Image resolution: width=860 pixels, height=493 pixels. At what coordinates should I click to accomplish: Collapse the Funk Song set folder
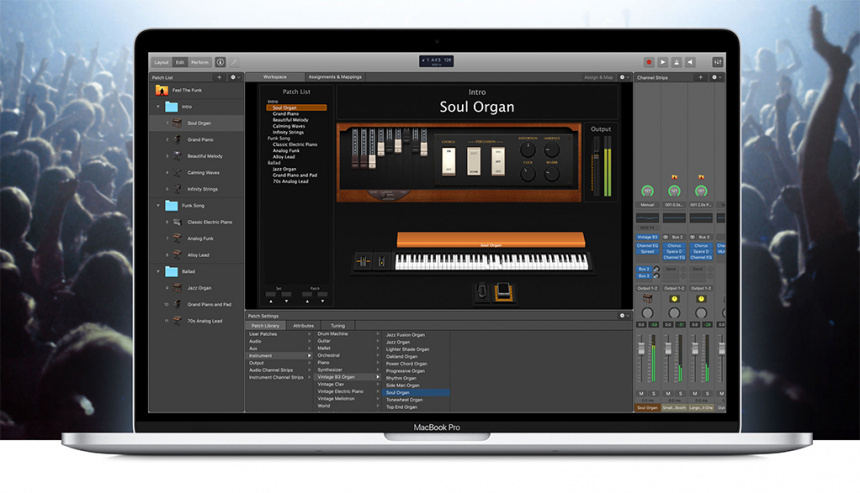pyautogui.click(x=158, y=205)
